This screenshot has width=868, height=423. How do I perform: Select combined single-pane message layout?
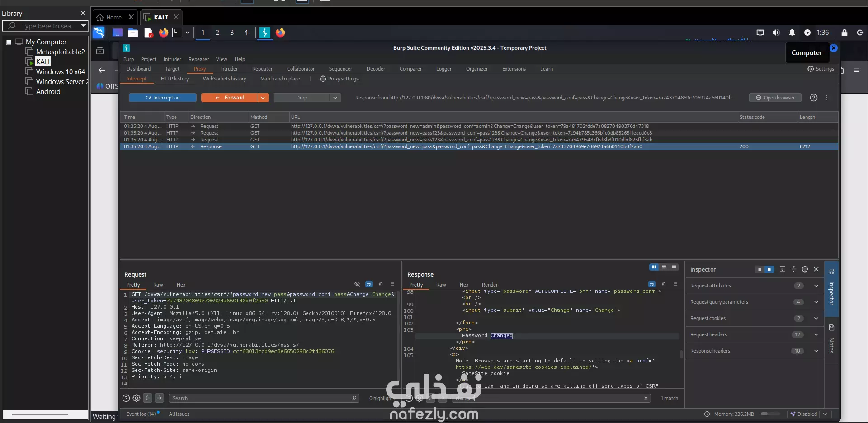[x=674, y=267]
